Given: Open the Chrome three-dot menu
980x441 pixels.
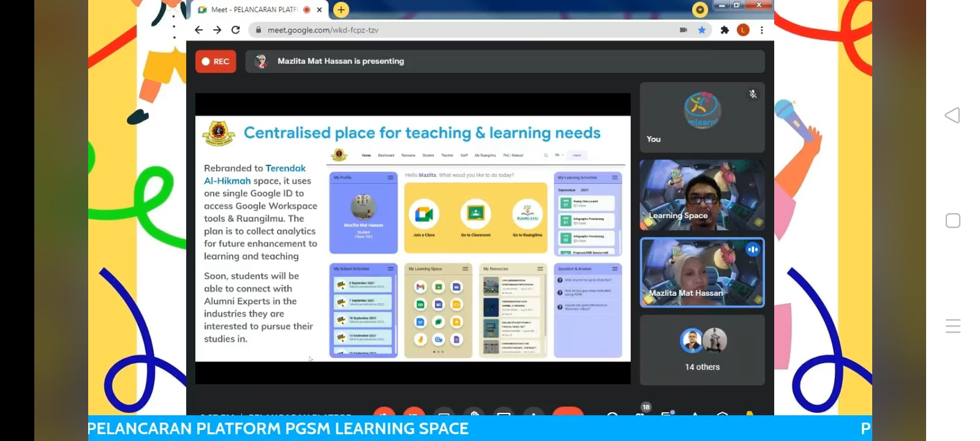Looking at the screenshot, I should (761, 30).
